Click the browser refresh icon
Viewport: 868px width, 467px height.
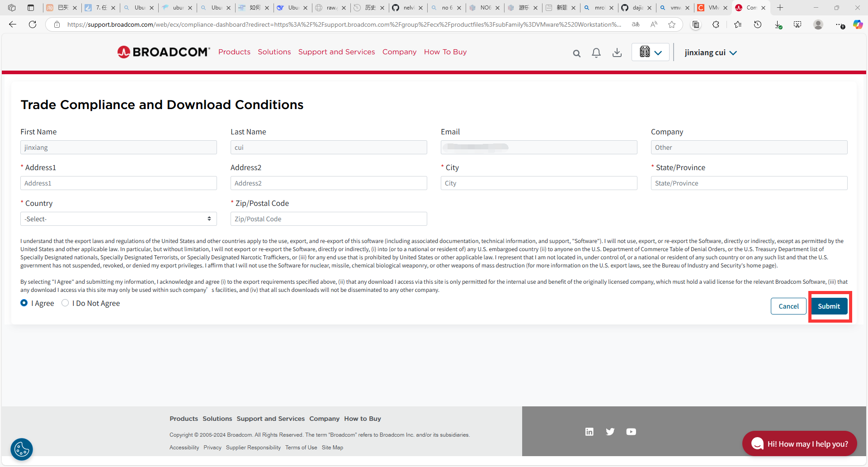click(x=33, y=24)
